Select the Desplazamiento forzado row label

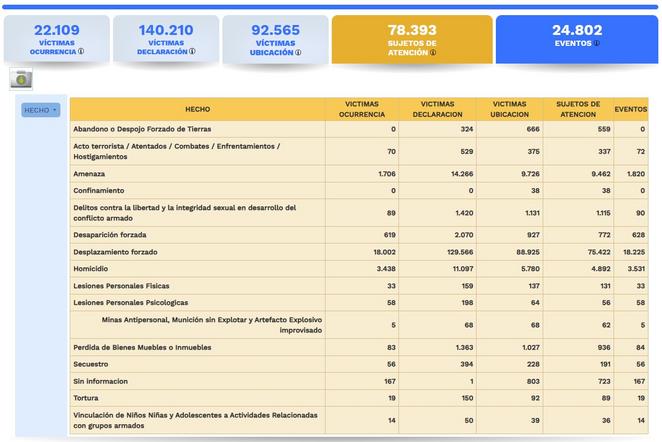pyautogui.click(x=115, y=252)
